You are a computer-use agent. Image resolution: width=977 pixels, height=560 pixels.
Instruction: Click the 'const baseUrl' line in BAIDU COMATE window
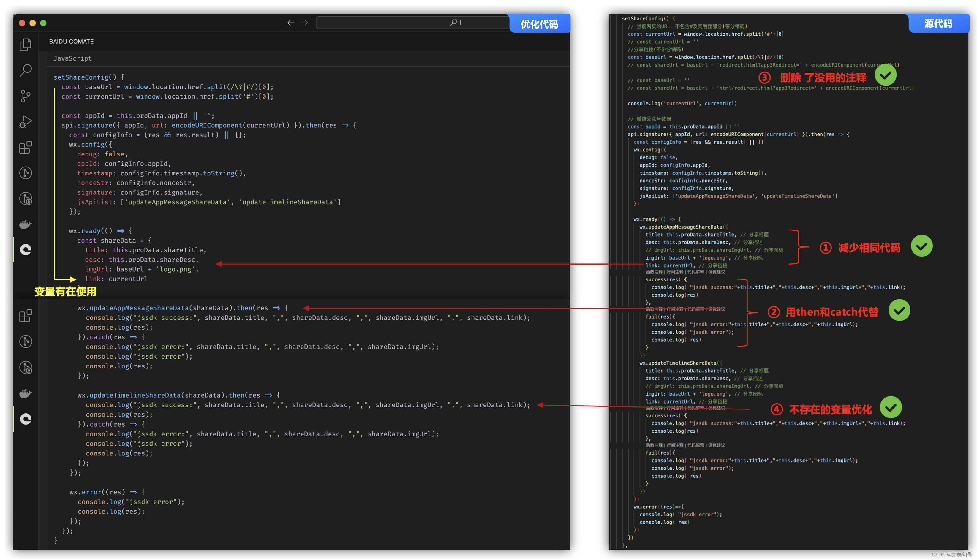click(x=167, y=87)
